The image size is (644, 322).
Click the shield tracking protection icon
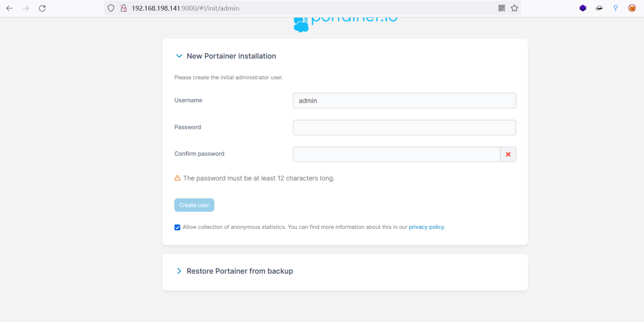pos(111,8)
